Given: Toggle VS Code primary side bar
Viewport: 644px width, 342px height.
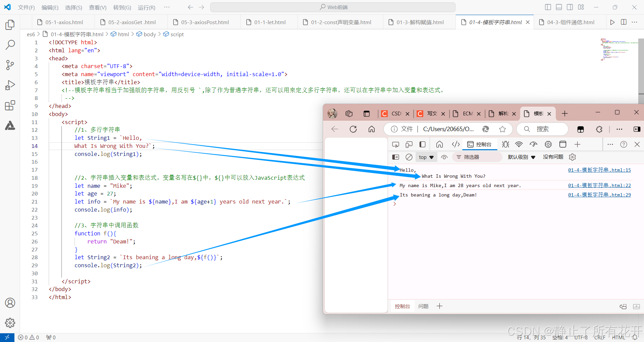Looking at the screenshot, I should 548,7.
